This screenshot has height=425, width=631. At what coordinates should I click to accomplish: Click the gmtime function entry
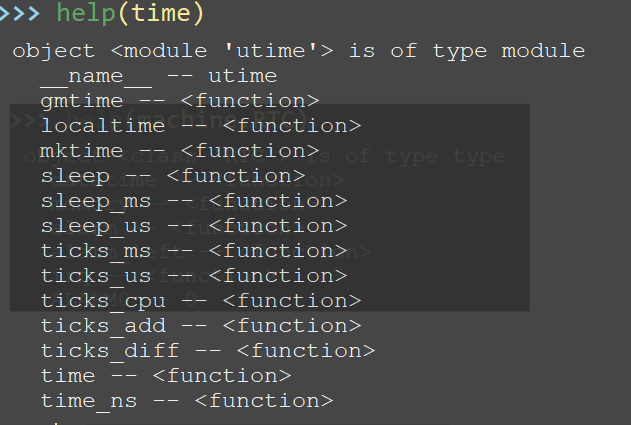180,101
